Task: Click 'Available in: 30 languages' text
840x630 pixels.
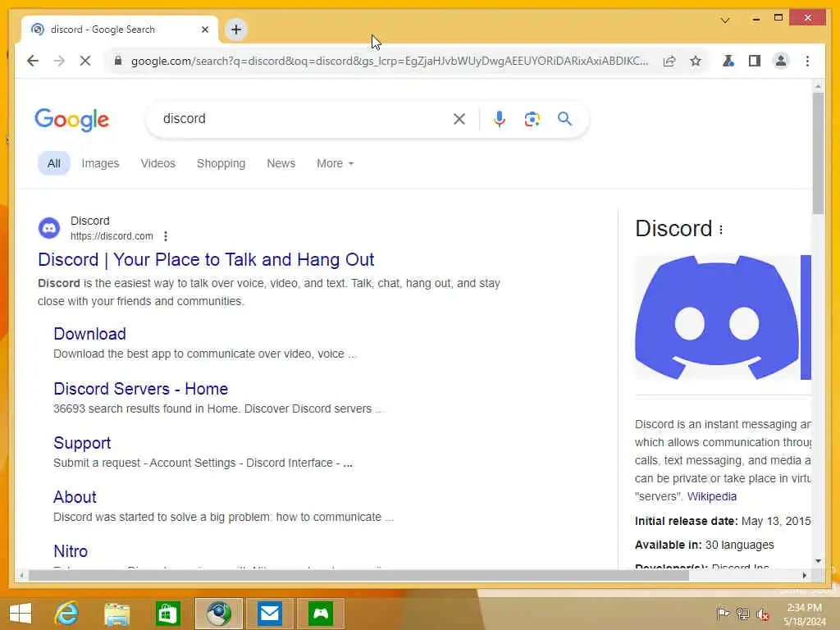Action: [705, 545]
